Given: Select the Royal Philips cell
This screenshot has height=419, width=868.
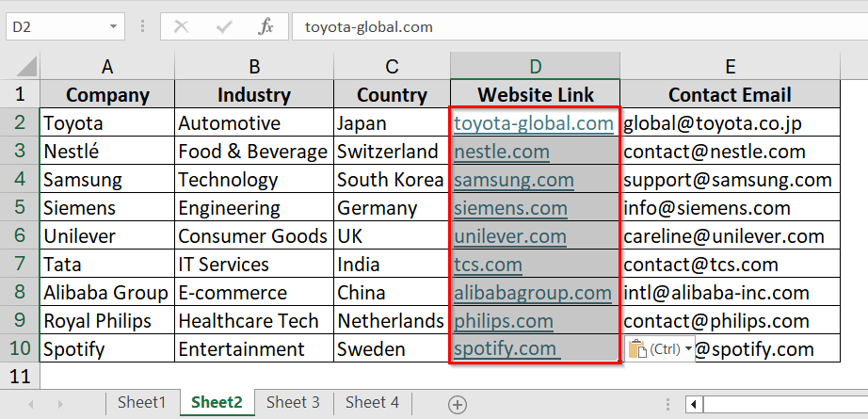Looking at the screenshot, I should (x=107, y=320).
